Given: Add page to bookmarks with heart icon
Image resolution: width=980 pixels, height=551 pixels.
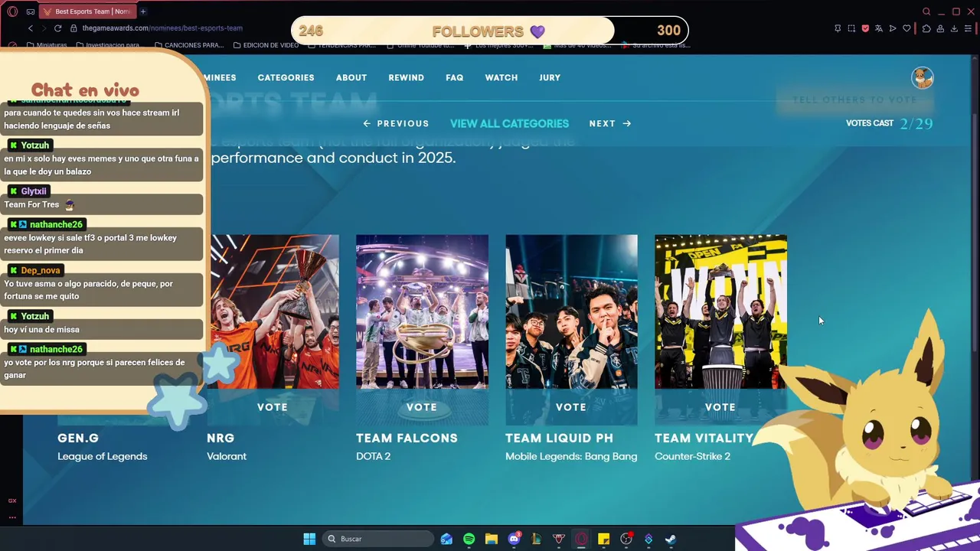Looking at the screenshot, I should pyautogui.click(x=906, y=28).
